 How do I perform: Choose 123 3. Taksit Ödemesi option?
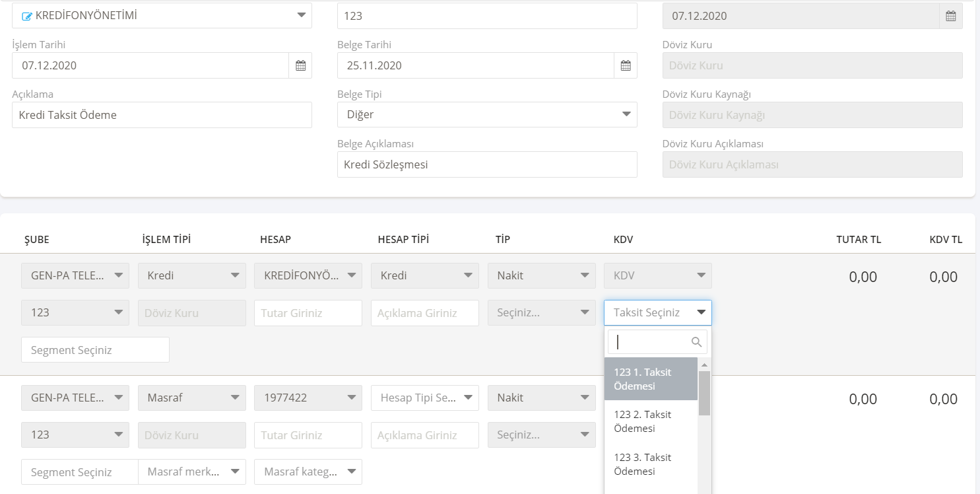650,464
